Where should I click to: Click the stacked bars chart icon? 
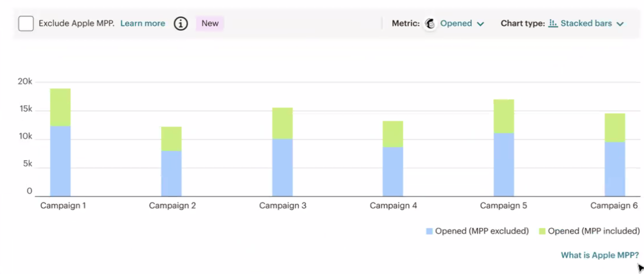click(x=553, y=23)
